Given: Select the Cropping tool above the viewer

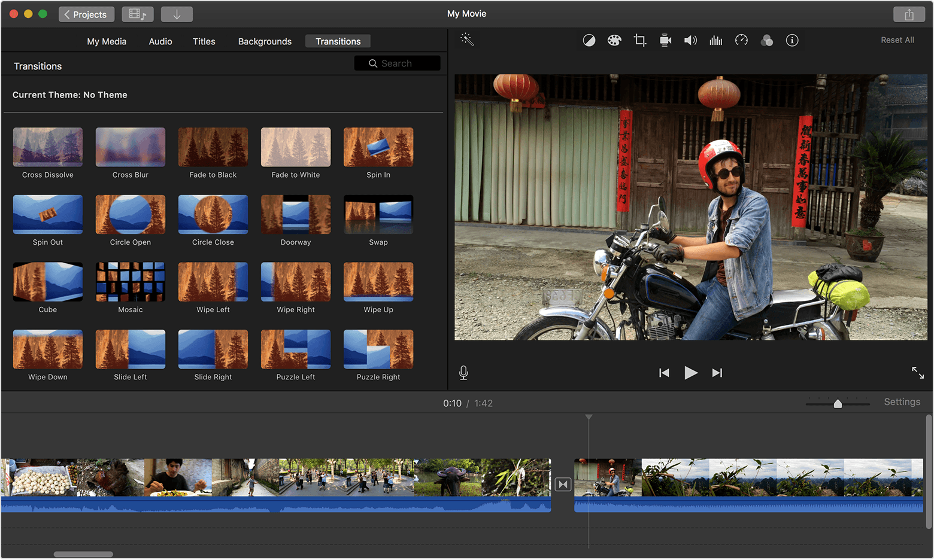Looking at the screenshot, I should click(639, 40).
